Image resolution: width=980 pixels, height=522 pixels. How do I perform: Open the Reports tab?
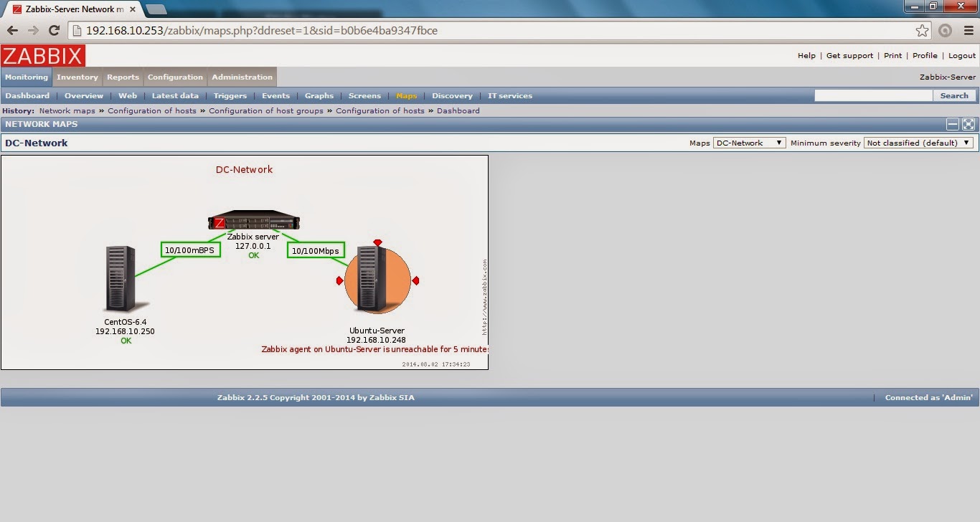[x=123, y=77]
